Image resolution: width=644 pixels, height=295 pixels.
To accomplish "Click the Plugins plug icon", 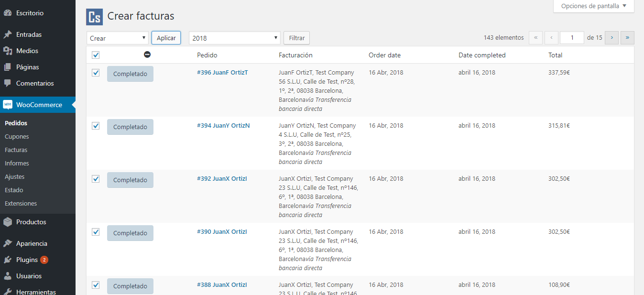I will tap(7, 260).
